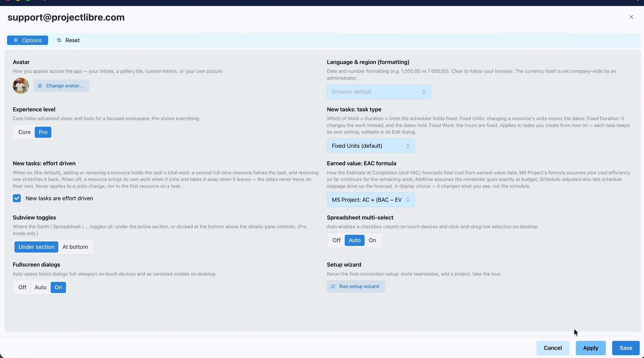
Task: Set subview toggles to At bottom
Action: (x=75, y=247)
